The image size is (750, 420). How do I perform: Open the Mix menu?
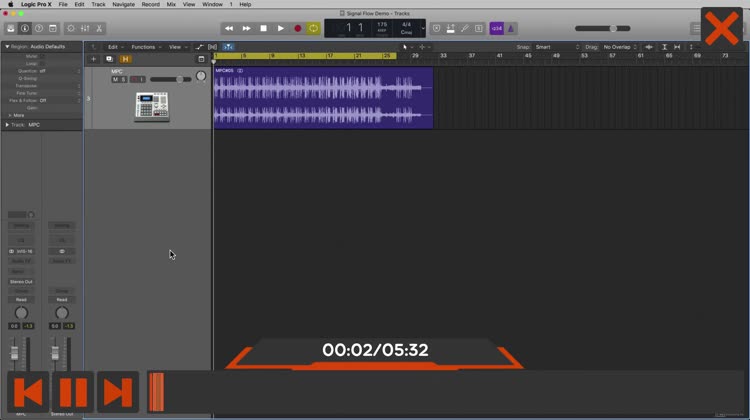point(171,4)
